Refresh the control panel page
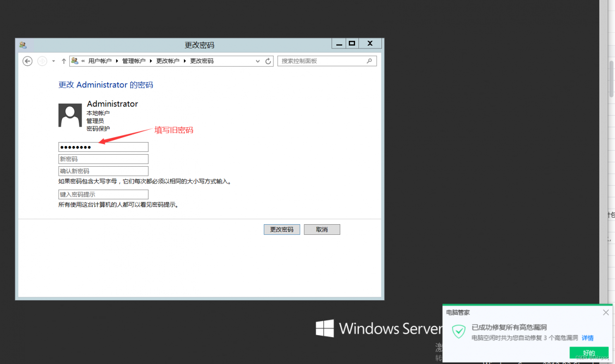Viewport: 615px width, 364px height. tap(269, 61)
